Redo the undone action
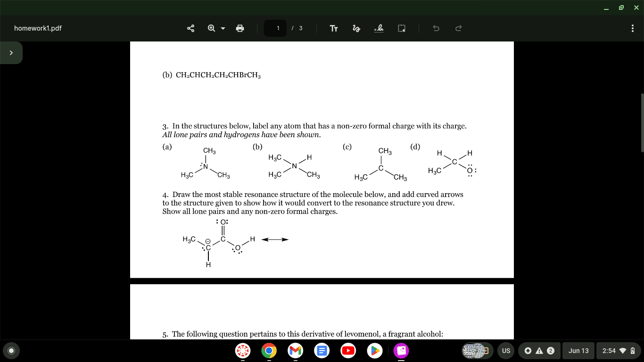 (x=458, y=28)
